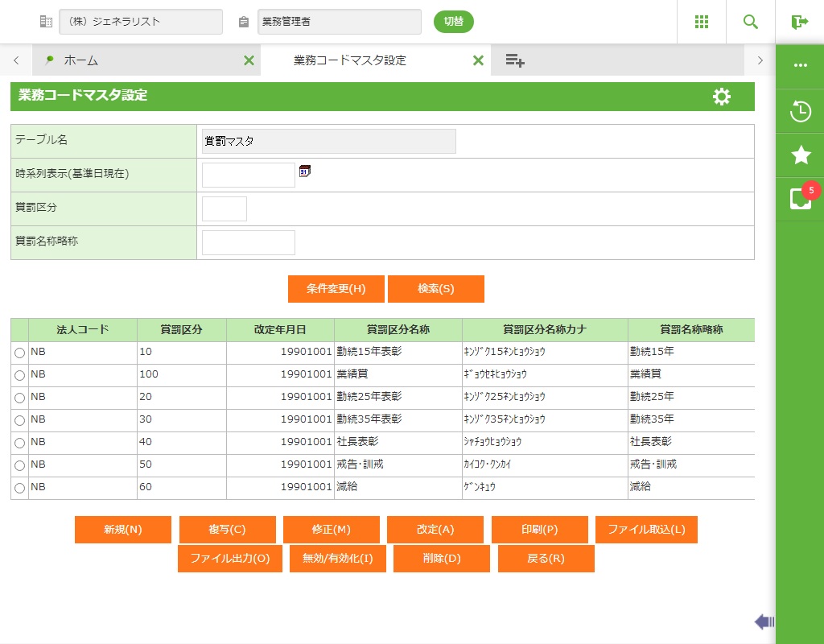Collapse side panel using blue arrow
Screen dimensions: 824x644
coord(764,621)
